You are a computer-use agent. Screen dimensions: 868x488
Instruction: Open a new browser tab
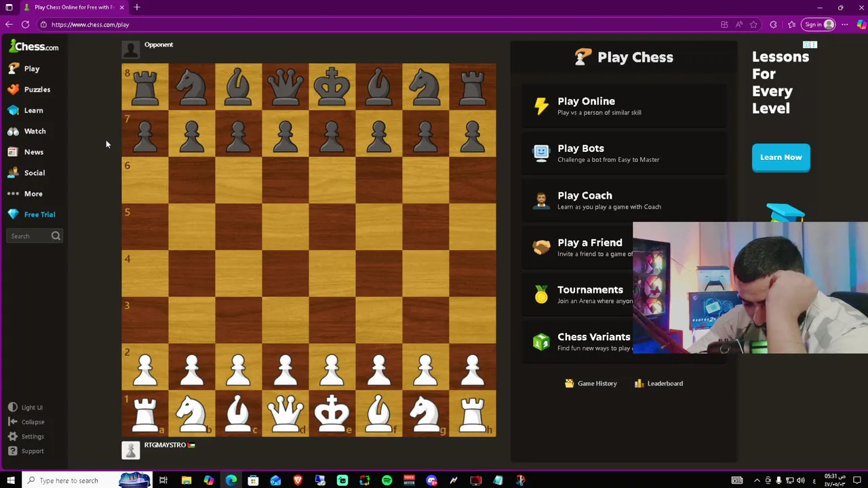pos(137,7)
